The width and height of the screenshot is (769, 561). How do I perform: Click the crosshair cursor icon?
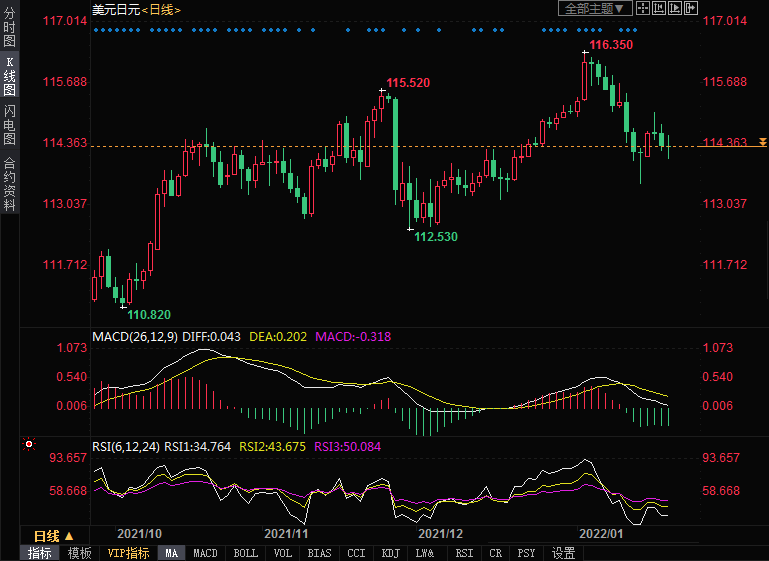(x=645, y=8)
